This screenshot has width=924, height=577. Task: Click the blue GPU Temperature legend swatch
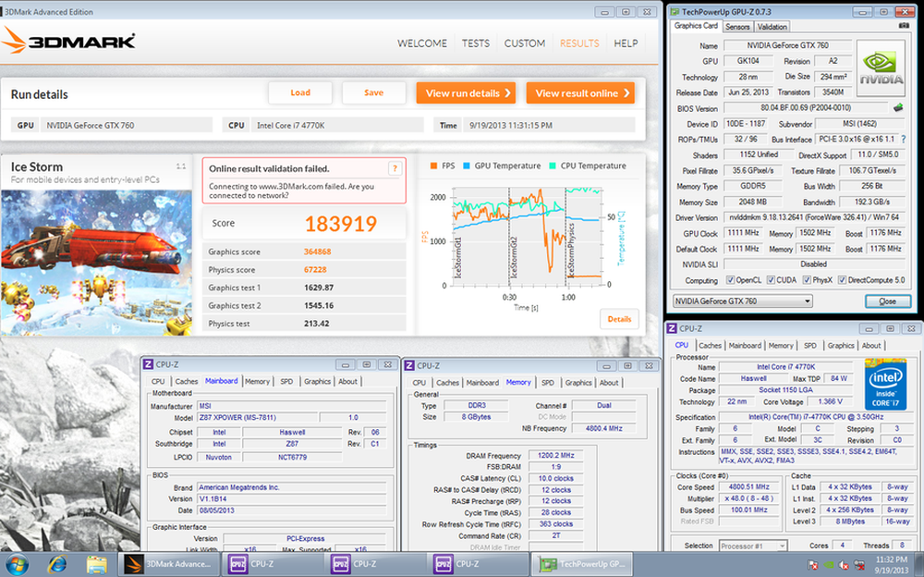coord(467,166)
